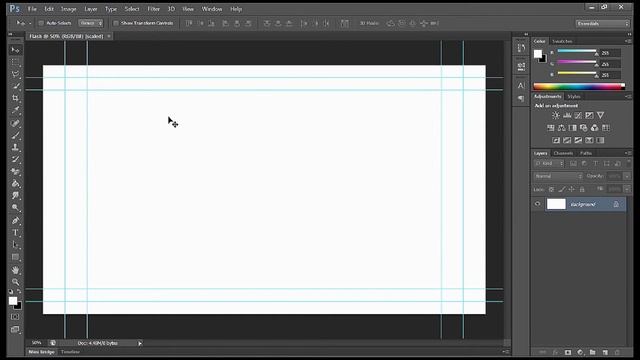Select the Rectangular Marquee tool

(x=15, y=62)
